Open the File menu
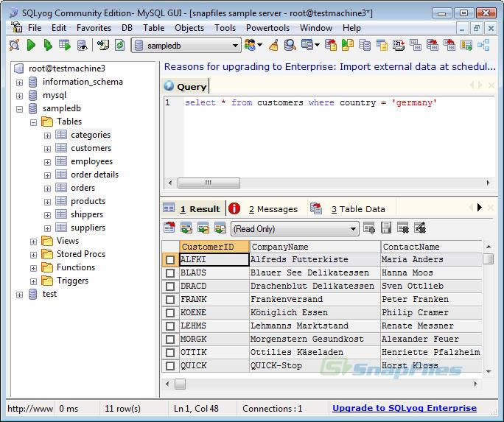This screenshot has height=422, width=504. (35, 28)
